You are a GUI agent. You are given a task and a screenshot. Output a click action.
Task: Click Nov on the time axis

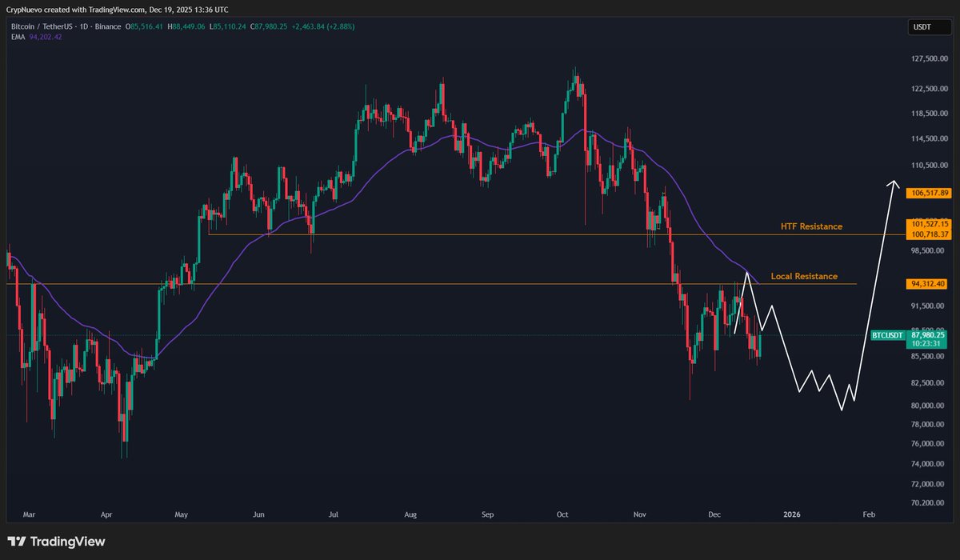click(638, 516)
